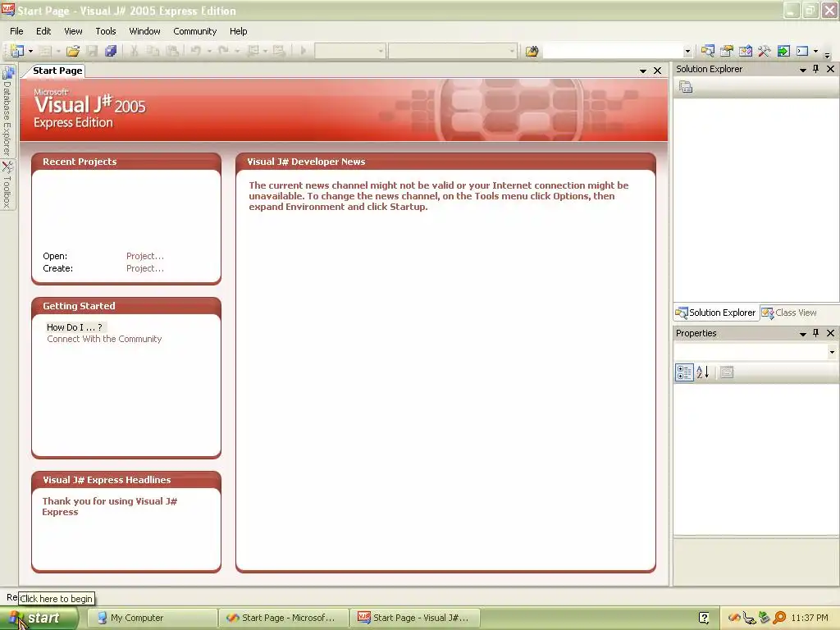Toggle Categorized view in Properties
The width and height of the screenshot is (840, 630).
pyautogui.click(x=684, y=372)
